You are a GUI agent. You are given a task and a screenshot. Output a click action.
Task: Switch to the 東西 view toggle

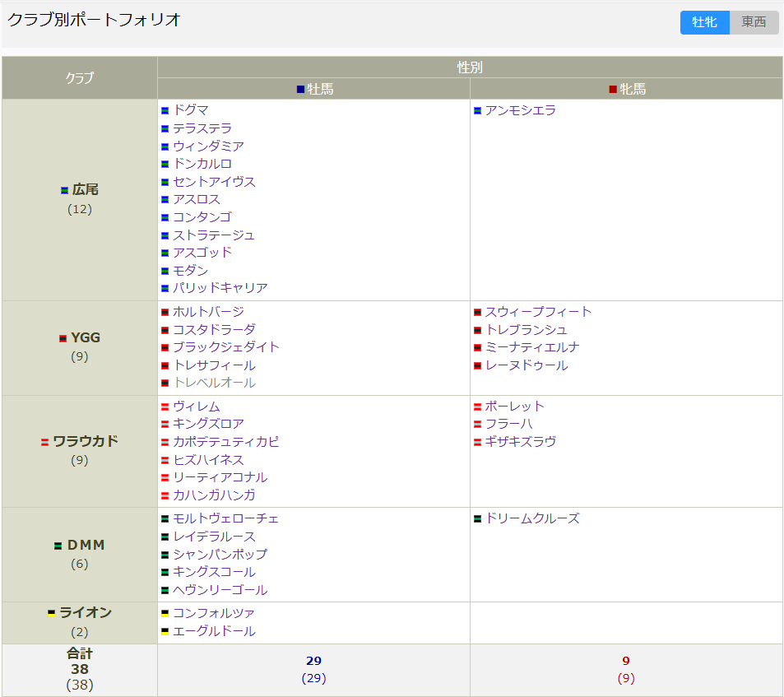coord(754,22)
